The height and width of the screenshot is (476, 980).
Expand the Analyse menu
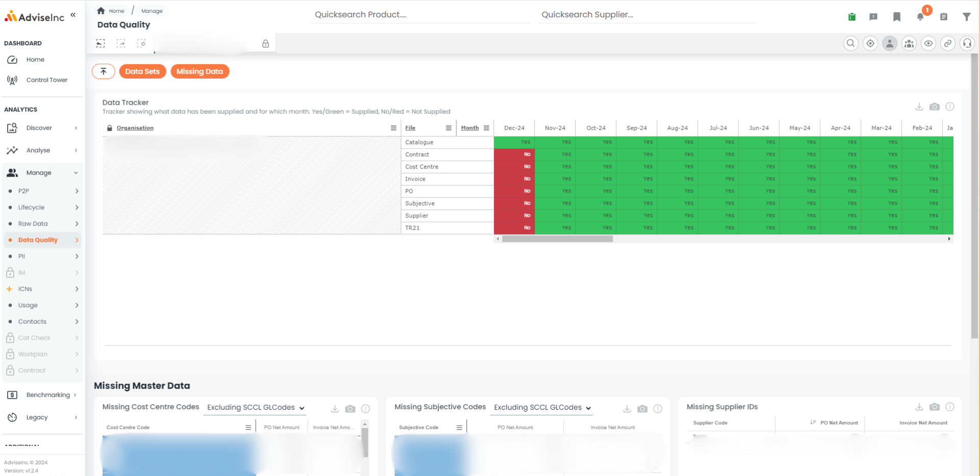coord(42,151)
